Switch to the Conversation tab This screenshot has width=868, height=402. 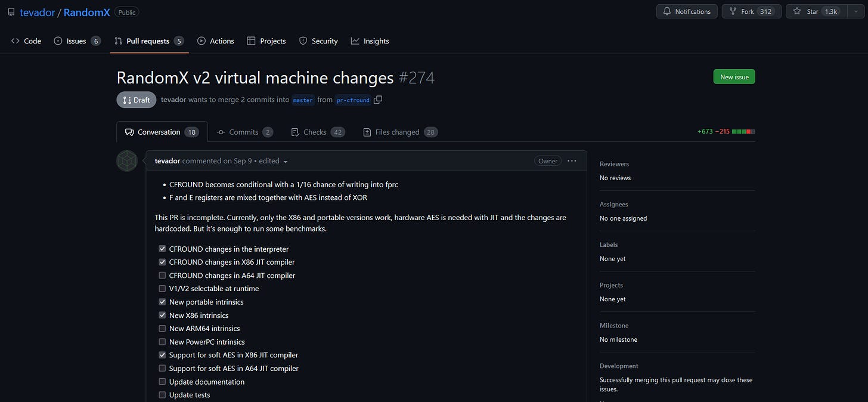(x=162, y=132)
